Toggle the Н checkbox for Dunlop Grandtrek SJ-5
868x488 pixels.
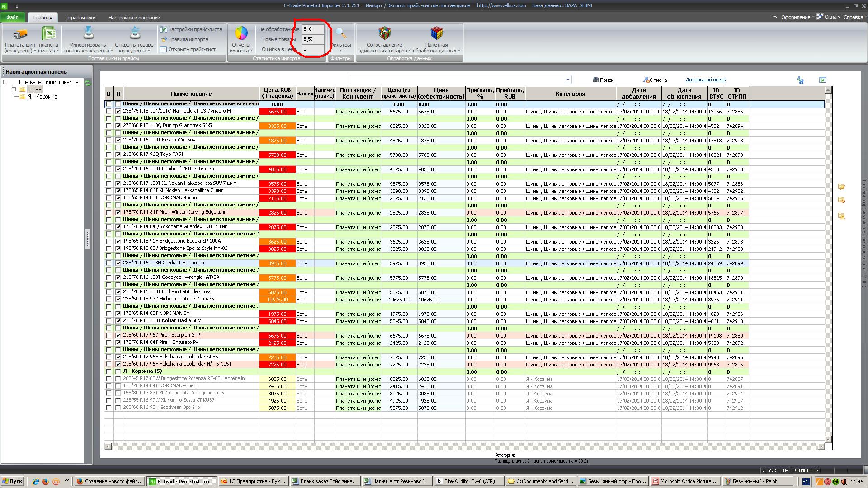(x=118, y=126)
